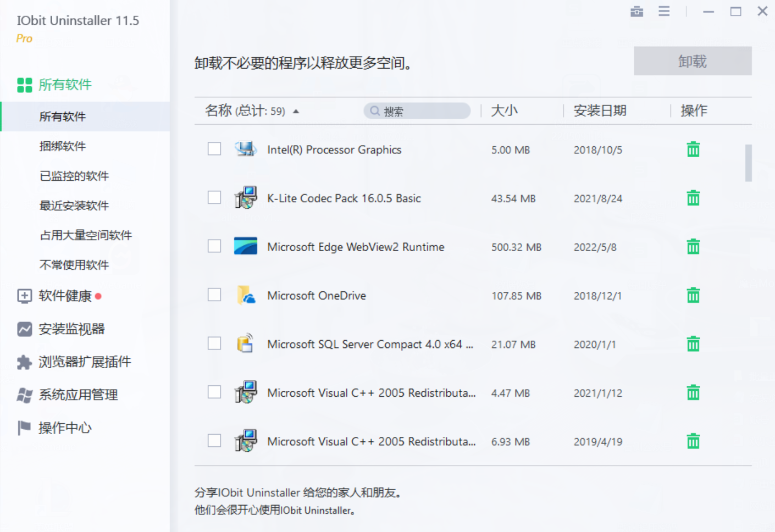Click the 软件健康 red notification dot
Viewport: 775px width, 532px height.
tap(98, 296)
